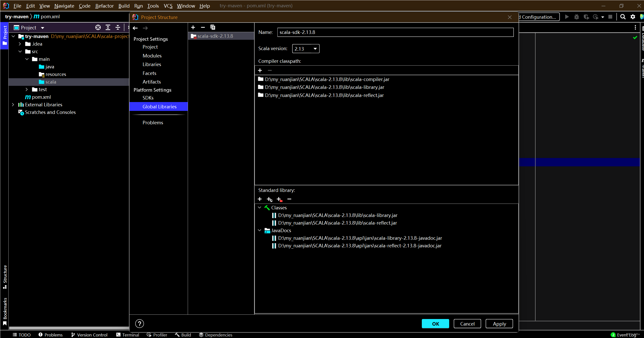The width and height of the screenshot is (644, 338).
Task: Click in the library Name field
Action: [x=395, y=32]
